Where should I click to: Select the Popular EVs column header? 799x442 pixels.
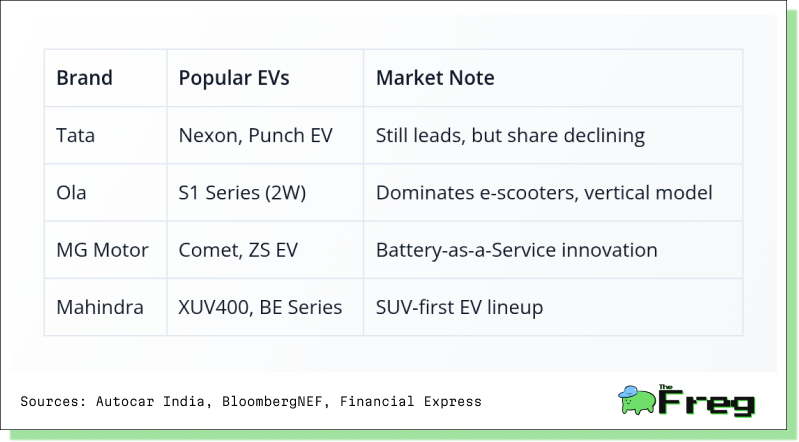tap(265, 78)
